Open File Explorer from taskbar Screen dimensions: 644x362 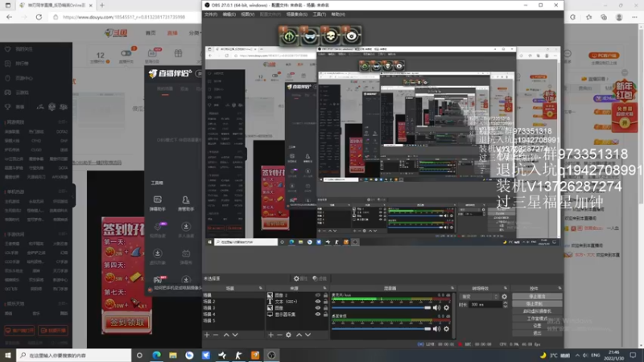click(173, 355)
